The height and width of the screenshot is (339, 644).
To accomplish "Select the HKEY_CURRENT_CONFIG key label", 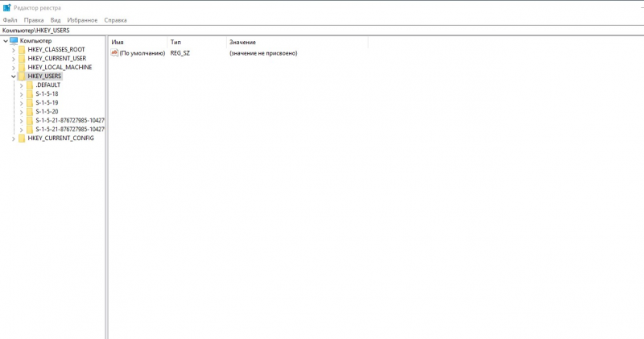I will [x=61, y=138].
